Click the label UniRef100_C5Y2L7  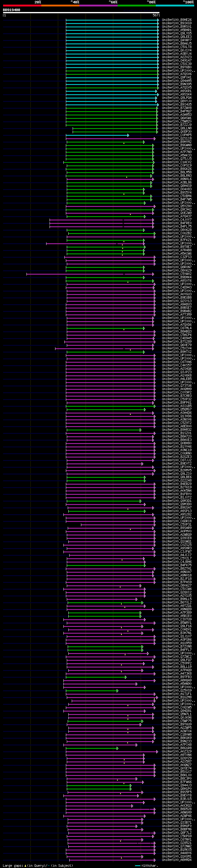177,558
